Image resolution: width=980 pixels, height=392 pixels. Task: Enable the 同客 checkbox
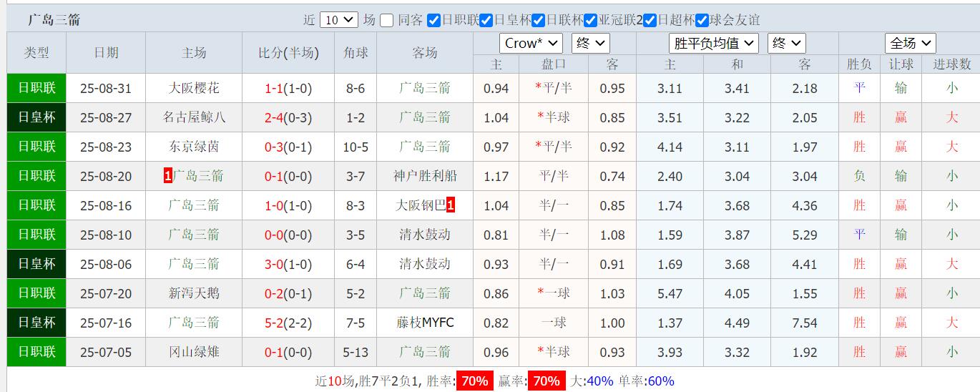[387, 21]
